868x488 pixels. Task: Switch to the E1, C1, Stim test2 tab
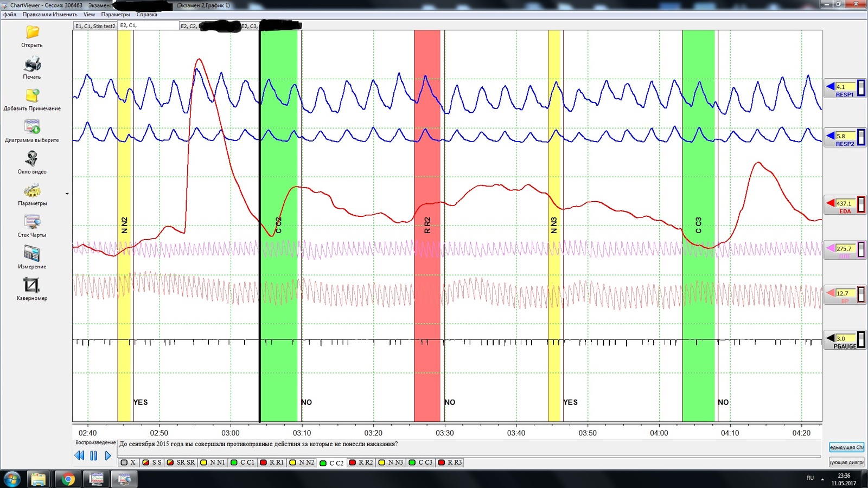(x=95, y=26)
